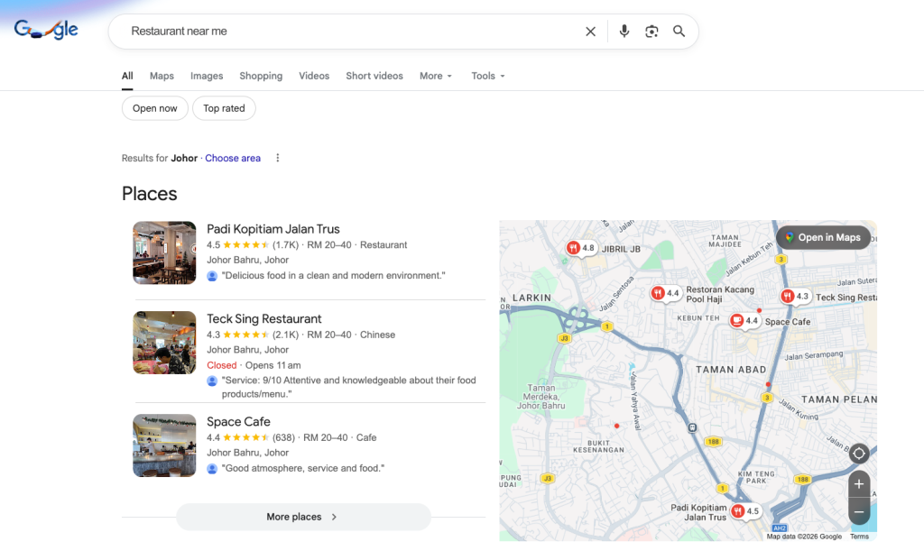Start voice search with microphone icon
924x560 pixels.
(624, 32)
